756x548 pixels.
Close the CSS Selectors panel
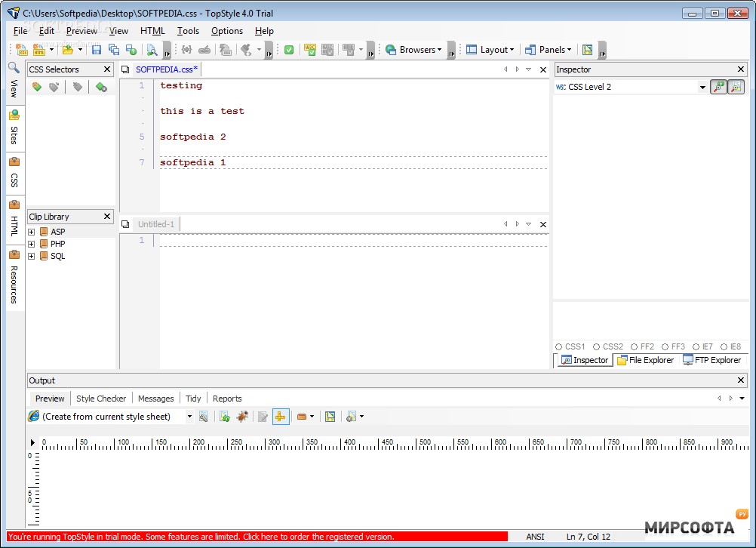click(x=107, y=69)
